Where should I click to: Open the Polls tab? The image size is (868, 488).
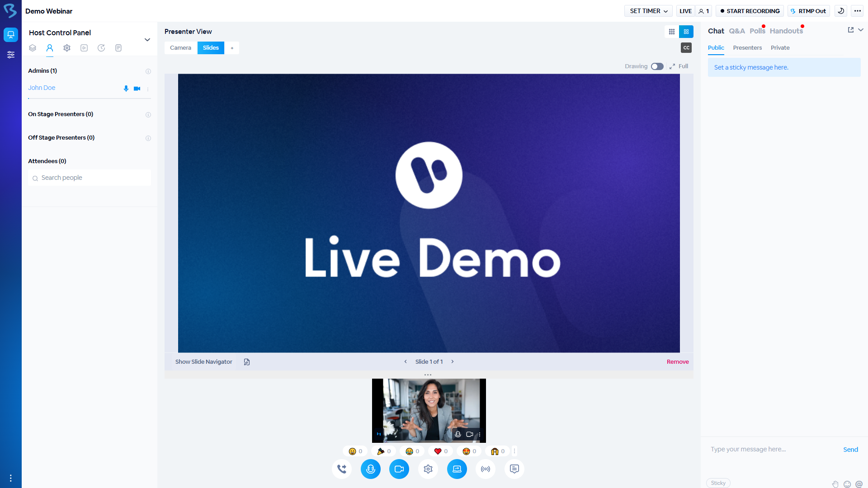coord(758,31)
